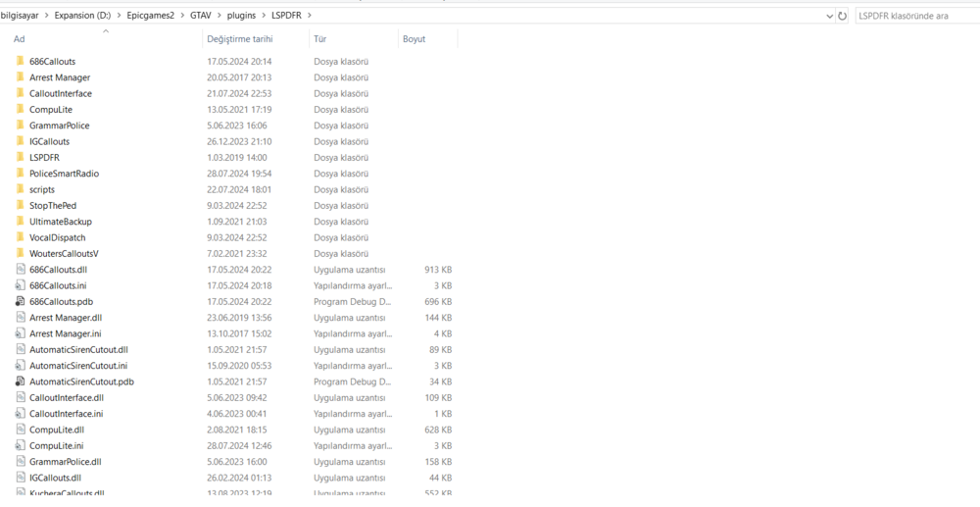Select the CompuLite.dll file name
Screen dimensions: 980x507
coord(56,430)
